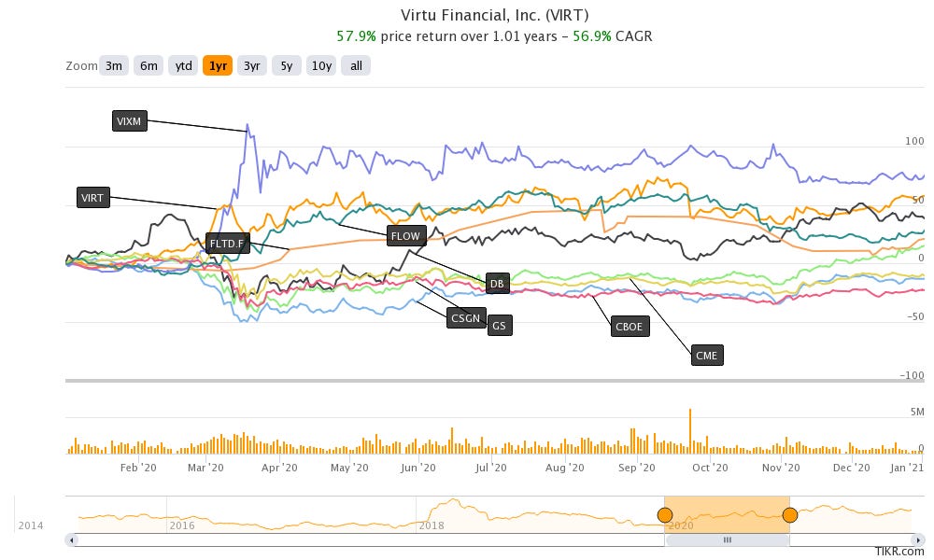Screen dimensions: 934x560
Task: Select the CME series label
Action: tap(707, 356)
